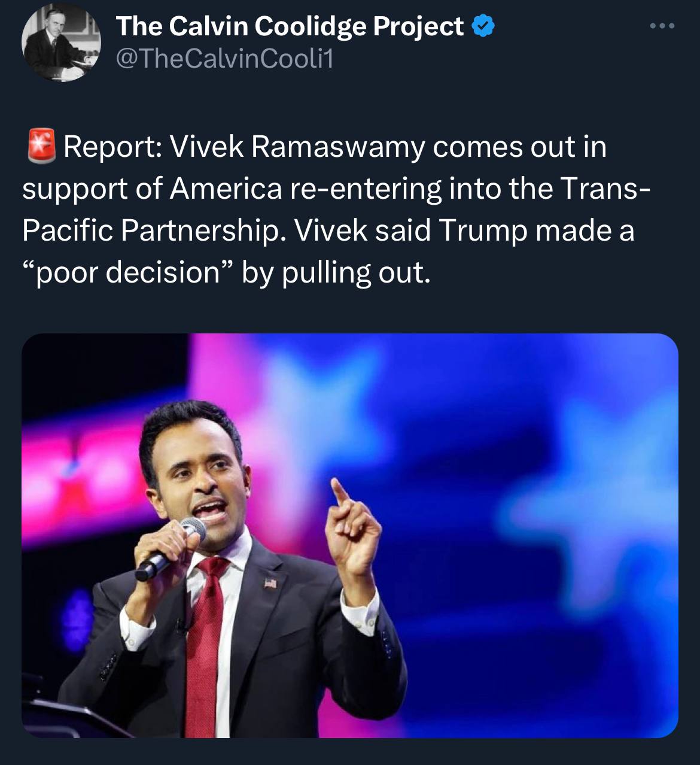Click the microphone in the photo
This screenshot has height=765, width=700.
click(x=171, y=548)
